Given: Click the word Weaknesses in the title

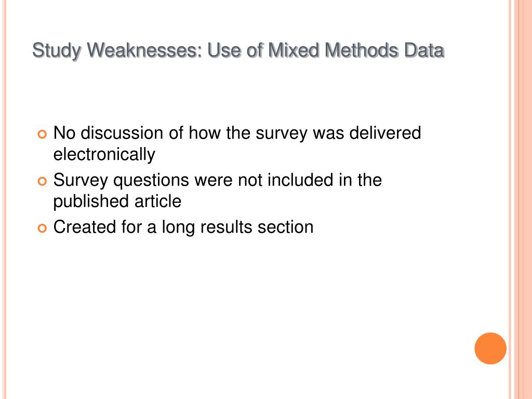Looking at the screenshot, I should click(144, 50).
